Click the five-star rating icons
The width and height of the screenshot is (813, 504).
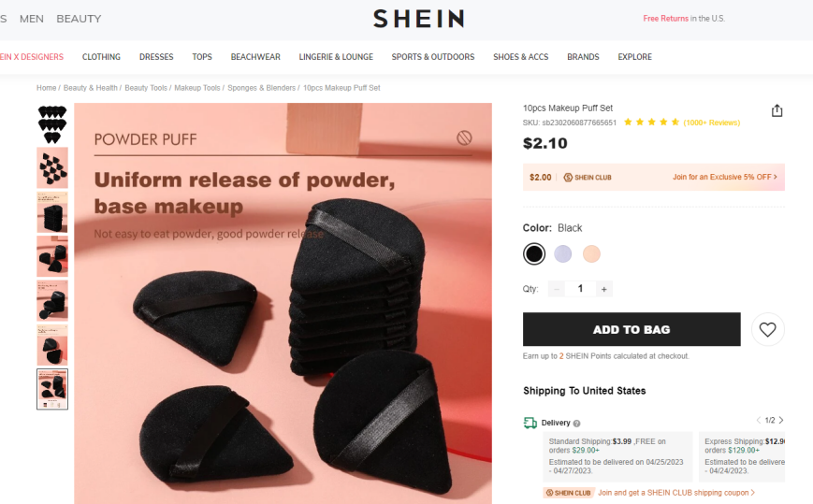[x=651, y=122]
